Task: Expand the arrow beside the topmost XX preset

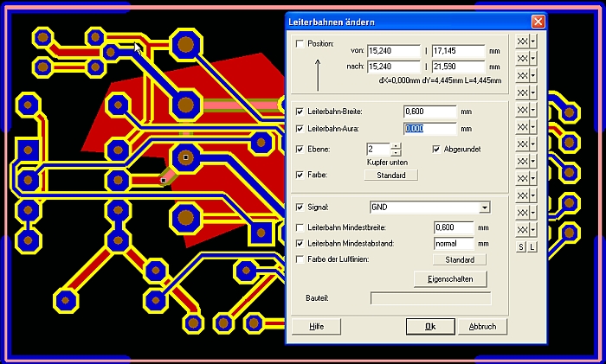Action: pos(532,42)
